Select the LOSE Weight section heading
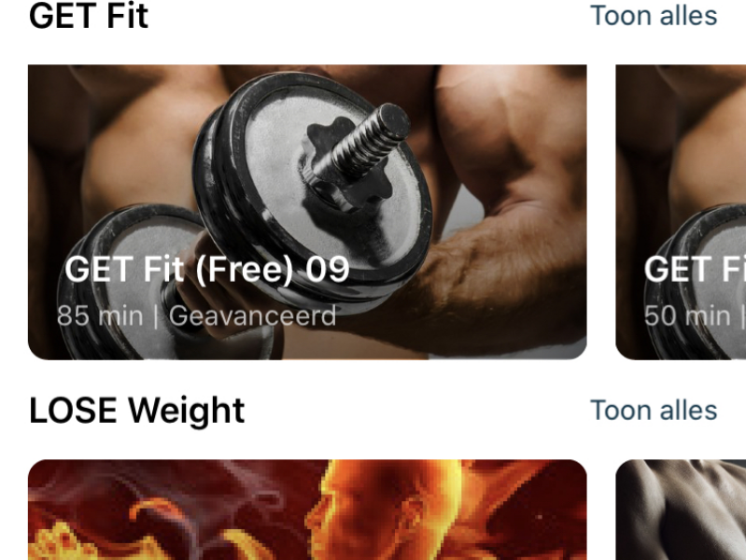This screenshot has width=746, height=560. click(x=137, y=411)
